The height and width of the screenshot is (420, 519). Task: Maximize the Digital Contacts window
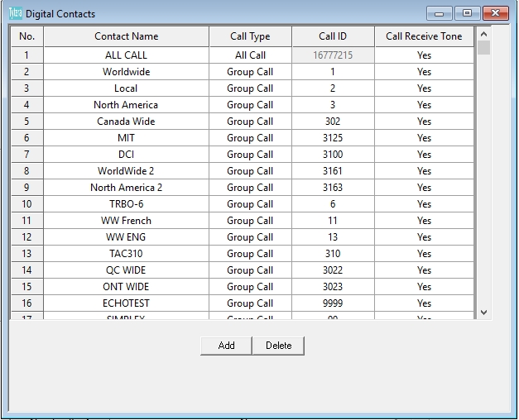(x=467, y=13)
